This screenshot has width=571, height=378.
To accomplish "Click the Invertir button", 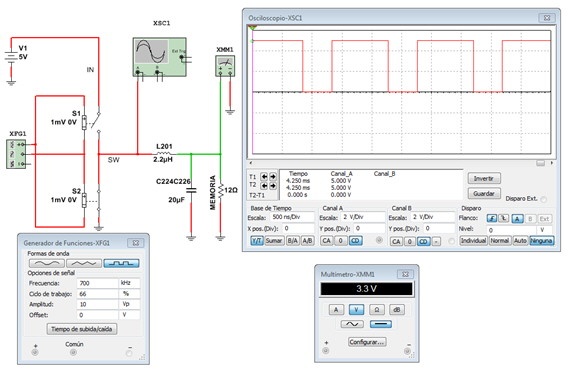I will (x=484, y=178).
